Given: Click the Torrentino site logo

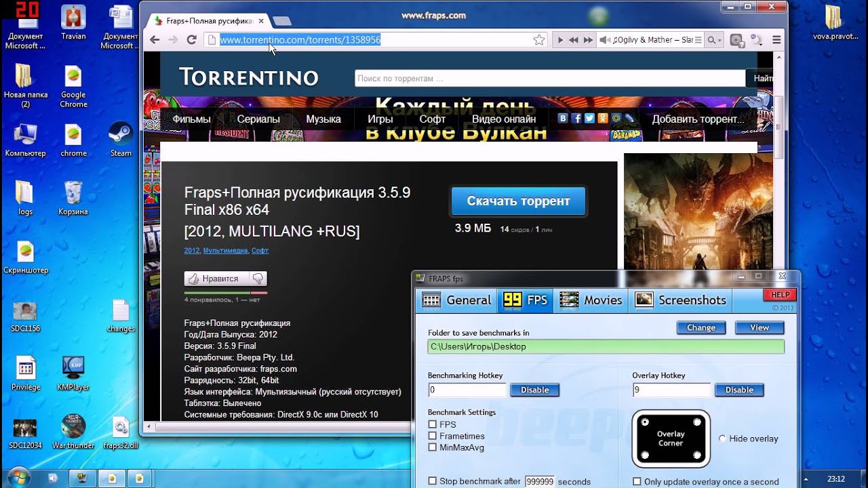Looking at the screenshot, I should (249, 77).
